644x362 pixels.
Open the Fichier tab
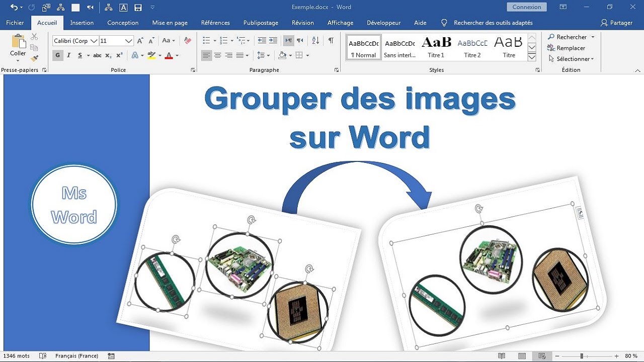coord(15,23)
